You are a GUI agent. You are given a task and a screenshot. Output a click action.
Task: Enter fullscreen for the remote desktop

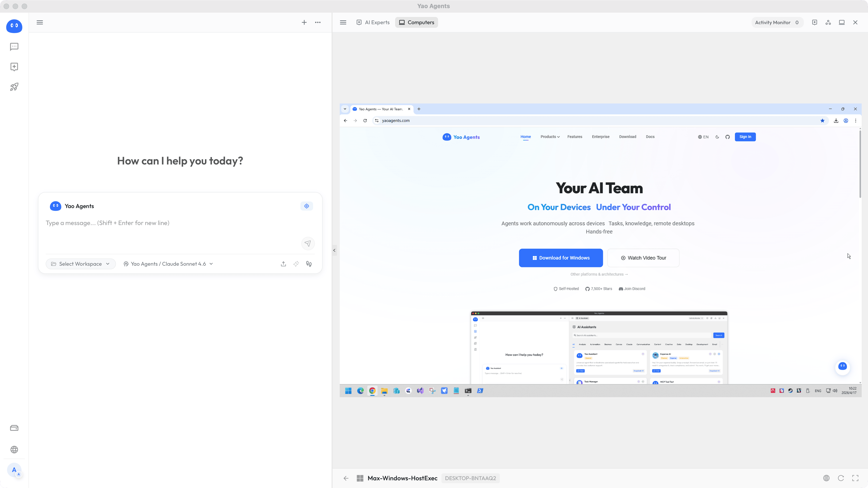[x=855, y=478]
